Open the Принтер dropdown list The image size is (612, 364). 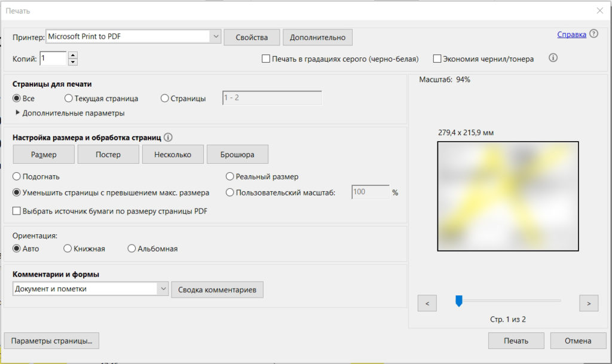coord(216,37)
